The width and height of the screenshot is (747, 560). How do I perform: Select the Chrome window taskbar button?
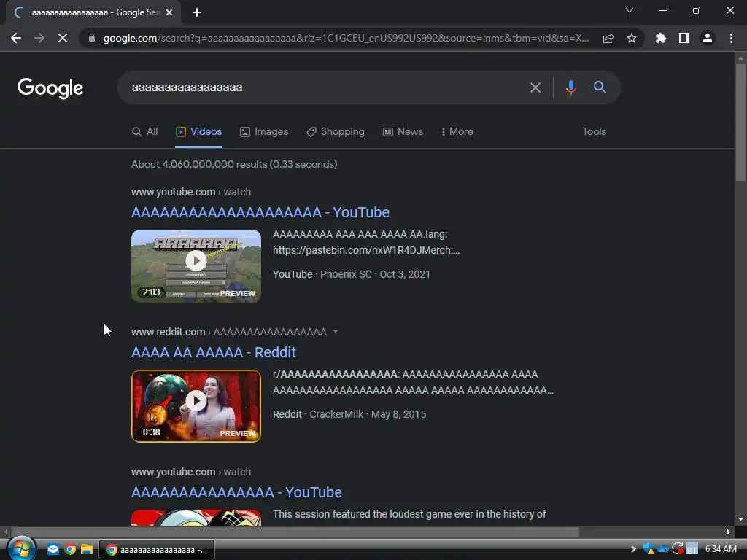click(x=157, y=550)
